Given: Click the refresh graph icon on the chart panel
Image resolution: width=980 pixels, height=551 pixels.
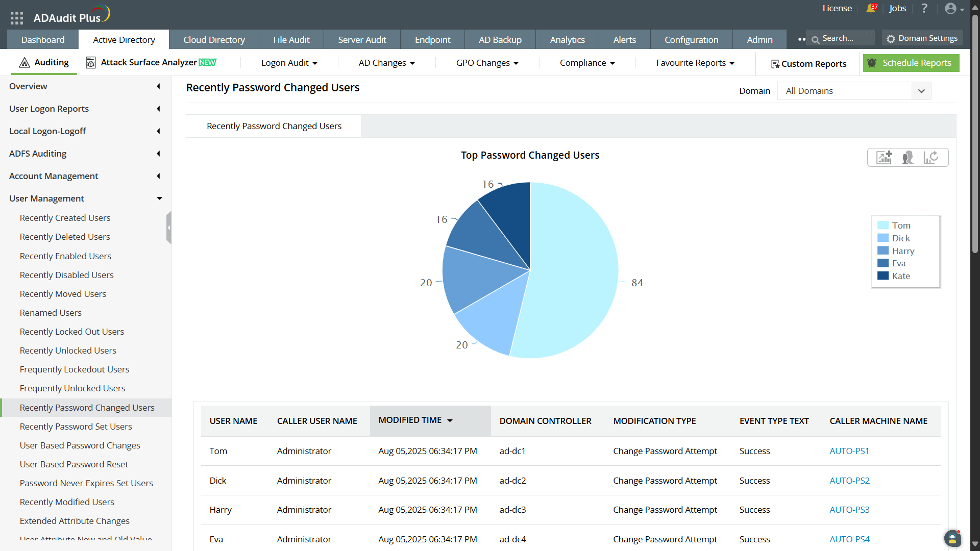Looking at the screenshot, I should point(932,157).
